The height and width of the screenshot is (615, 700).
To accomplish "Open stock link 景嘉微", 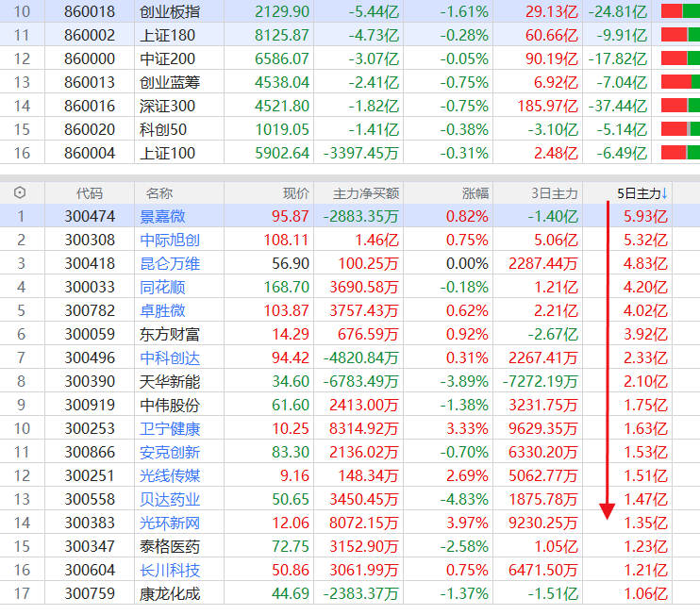I will click(162, 216).
